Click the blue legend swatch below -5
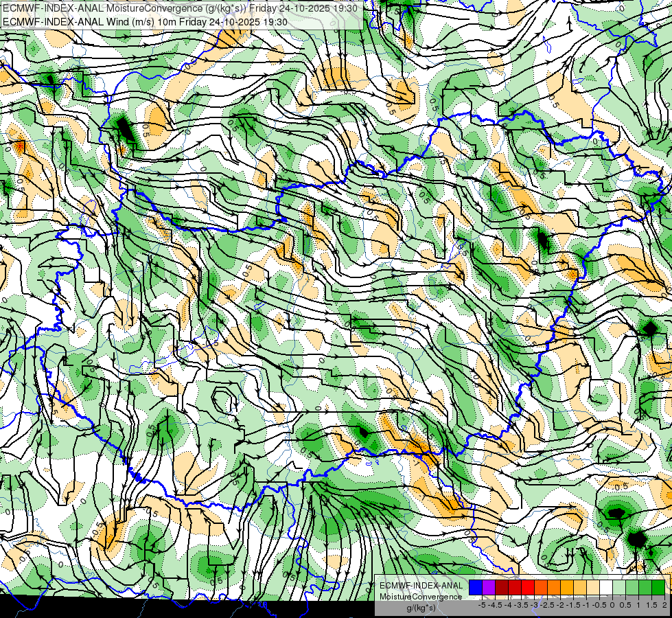Viewport: 672px width, 618px height. pos(476,588)
